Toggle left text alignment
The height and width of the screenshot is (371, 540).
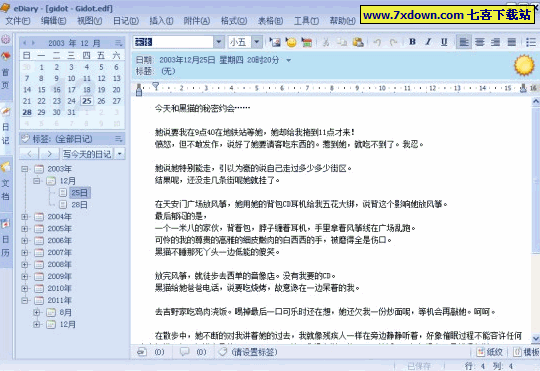(464, 42)
